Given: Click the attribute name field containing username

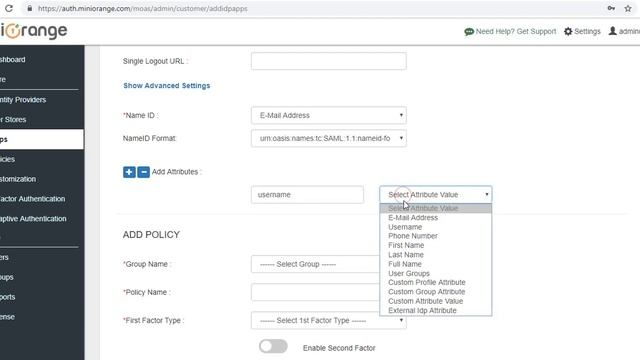Looking at the screenshot, I should pos(307,195).
